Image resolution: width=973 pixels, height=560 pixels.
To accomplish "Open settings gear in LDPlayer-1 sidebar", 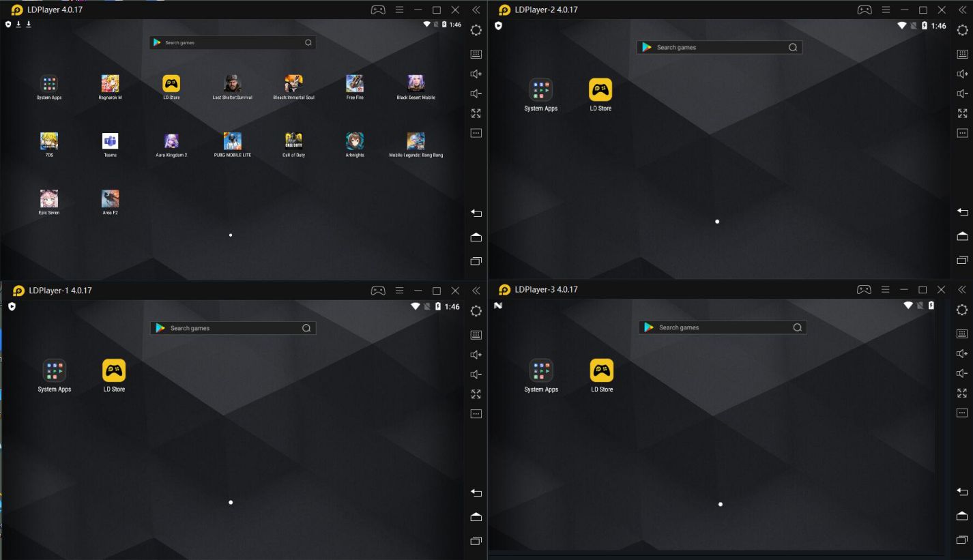I will pyautogui.click(x=476, y=311).
